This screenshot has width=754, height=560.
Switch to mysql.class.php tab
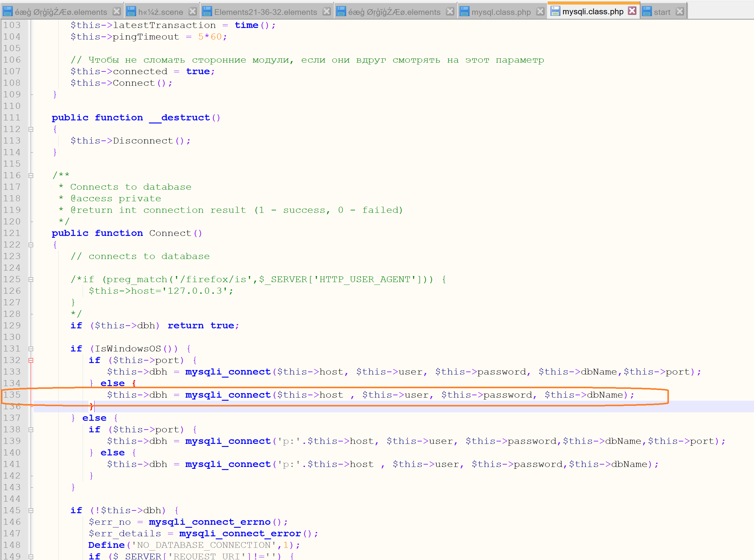(x=501, y=12)
